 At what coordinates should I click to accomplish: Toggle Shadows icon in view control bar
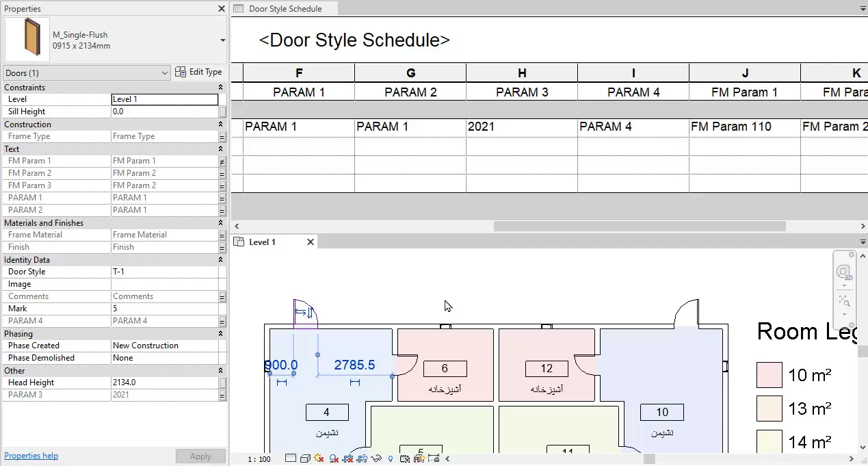pyautogui.click(x=333, y=458)
